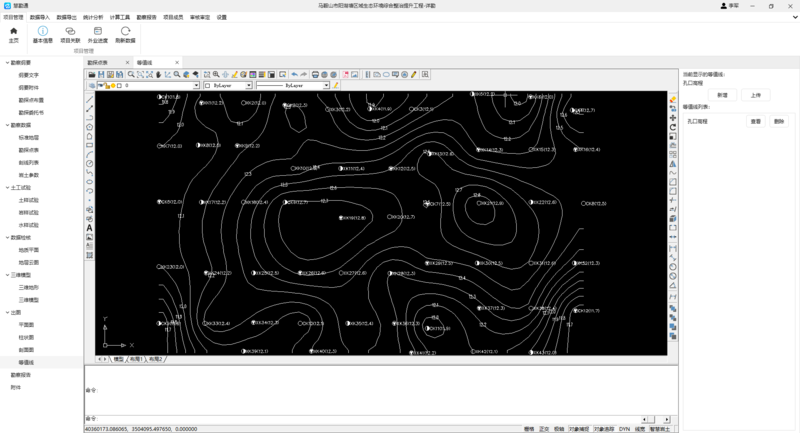This screenshot has height=433, width=800.
Task: Toggle 极轴 polar tracking in status bar
Action: click(x=559, y=429)
